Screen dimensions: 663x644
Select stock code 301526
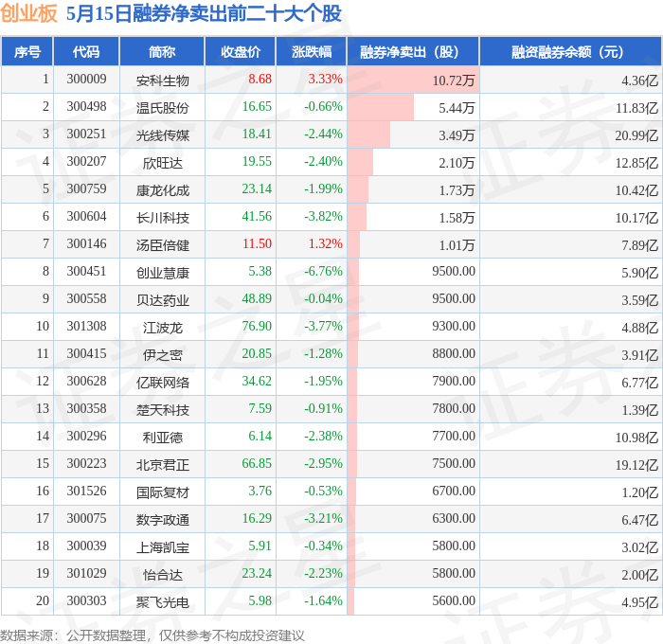(86, 492)
